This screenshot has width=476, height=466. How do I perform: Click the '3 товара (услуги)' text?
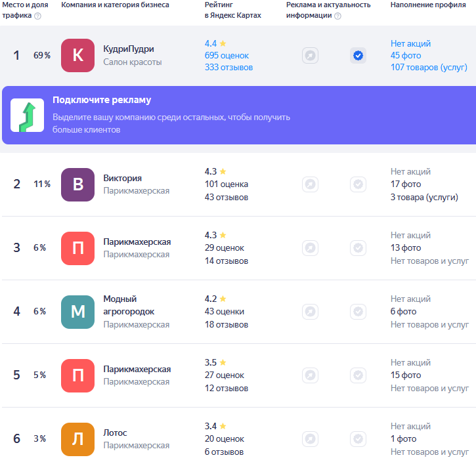pos(424,197)
